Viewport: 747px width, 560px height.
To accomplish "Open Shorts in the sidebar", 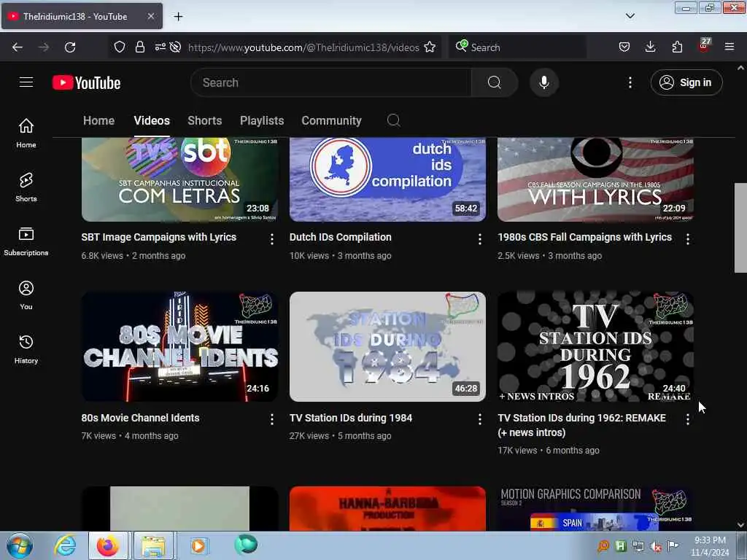I will [26, 187].
